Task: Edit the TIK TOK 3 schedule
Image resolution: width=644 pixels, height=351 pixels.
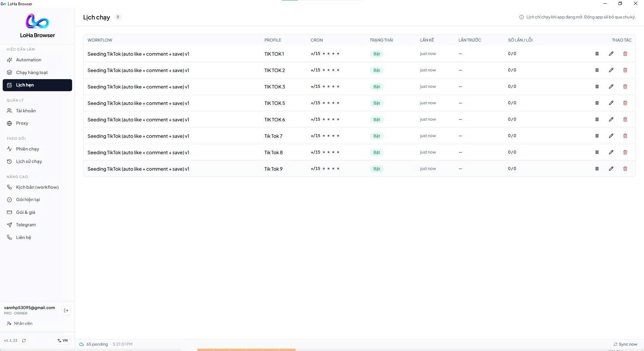Action: click(611, 86)
